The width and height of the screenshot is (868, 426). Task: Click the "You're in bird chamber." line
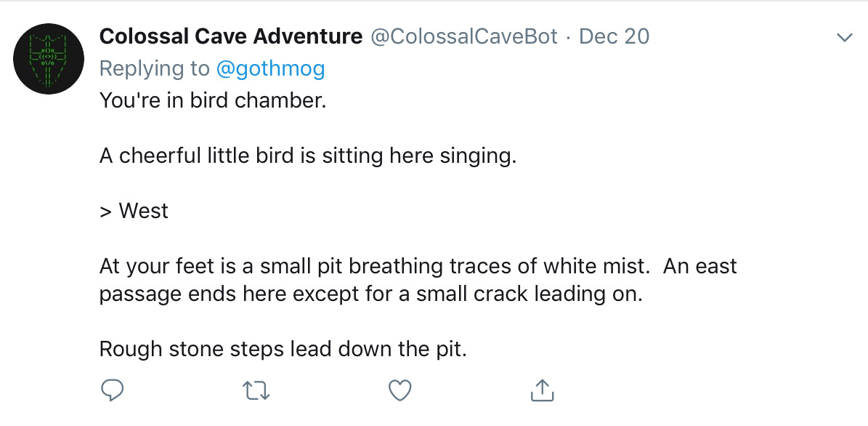click(213, 101)
